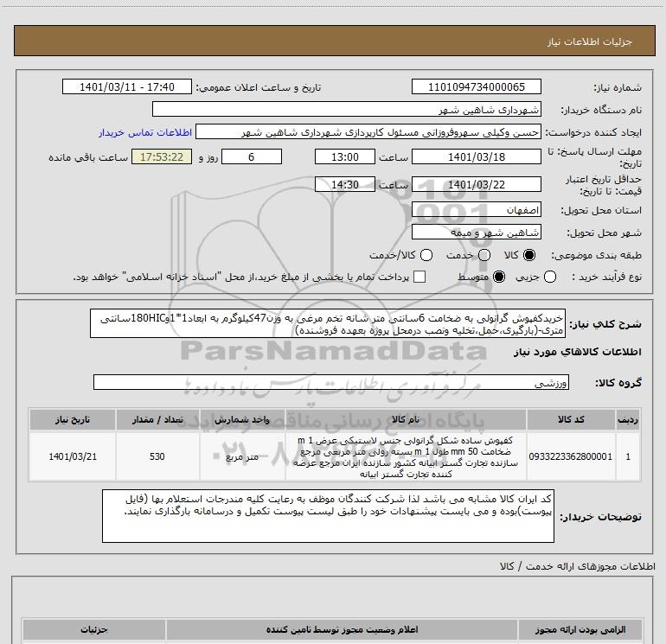This screenshot has height=644, width=666.
Task: Click delivery city field شاهین شهر و میمه
Action: click(476, 233)
